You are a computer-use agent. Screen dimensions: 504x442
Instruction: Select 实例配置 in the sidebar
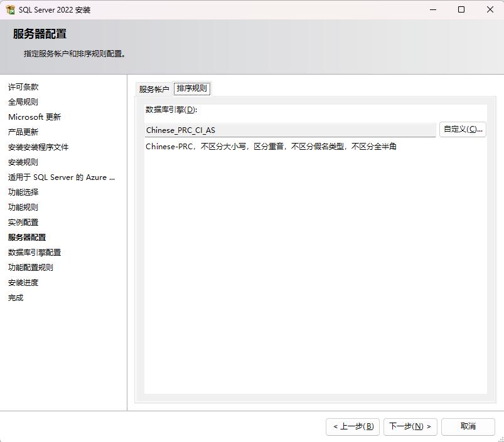pos(23,223)
